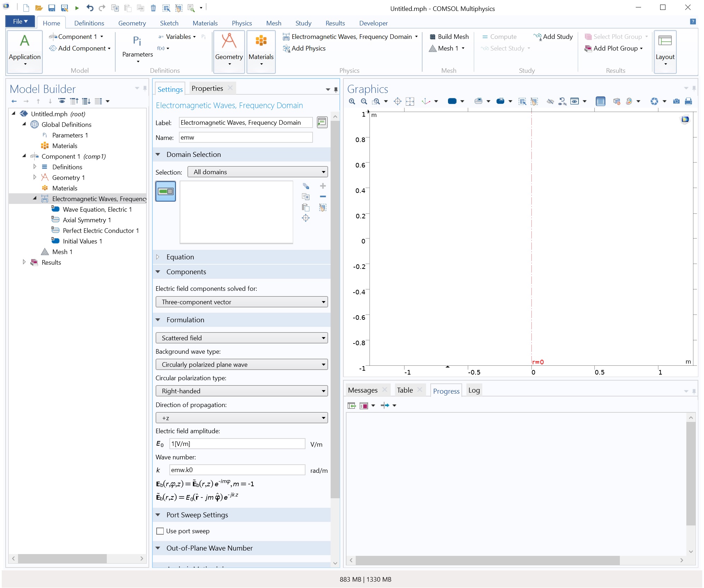Pin the Settings window
The height and width of the screenshot is (588, 704).
tap(336, 89)
